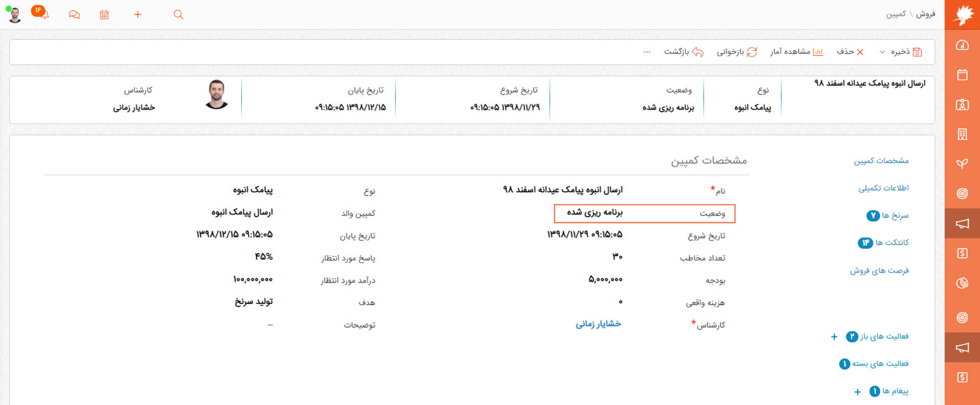
Task: Click the پاسخ مورد انتظار value ۴۵%
Action: coord(264,257)
